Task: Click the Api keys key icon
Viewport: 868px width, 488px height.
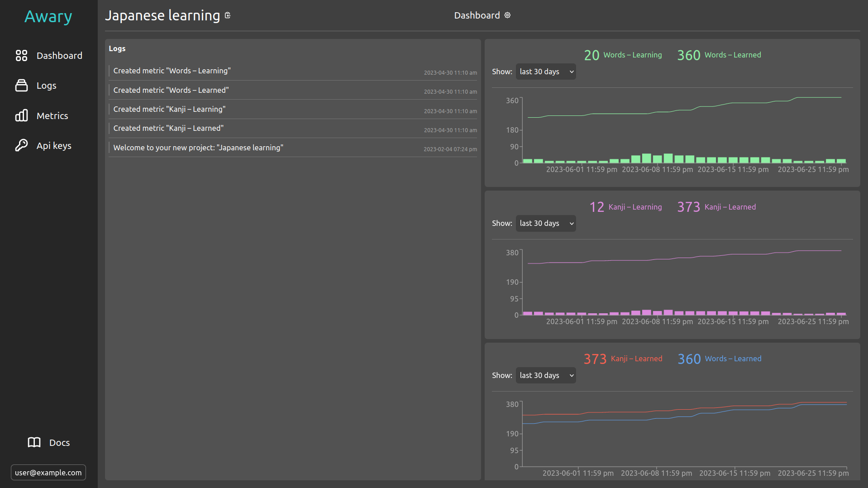Action: point(21,145)
